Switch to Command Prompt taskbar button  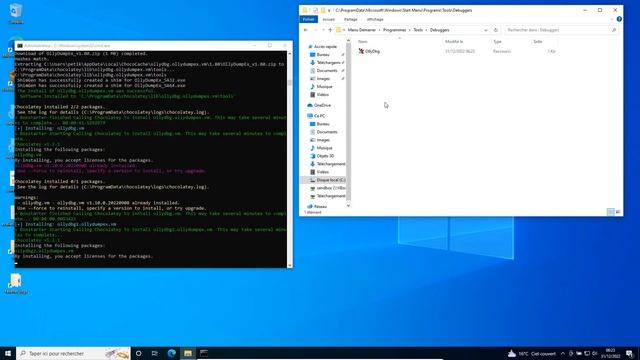click(x=204, y=353)
